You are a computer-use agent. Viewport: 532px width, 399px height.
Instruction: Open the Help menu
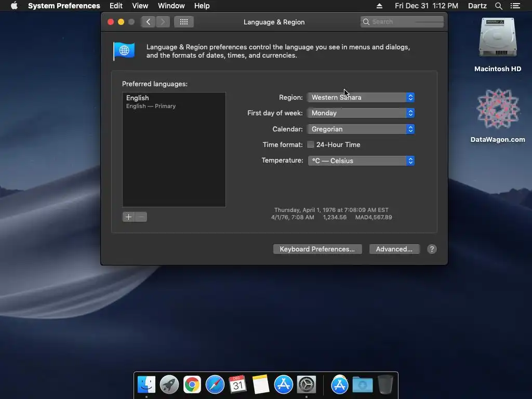[202, 6]
